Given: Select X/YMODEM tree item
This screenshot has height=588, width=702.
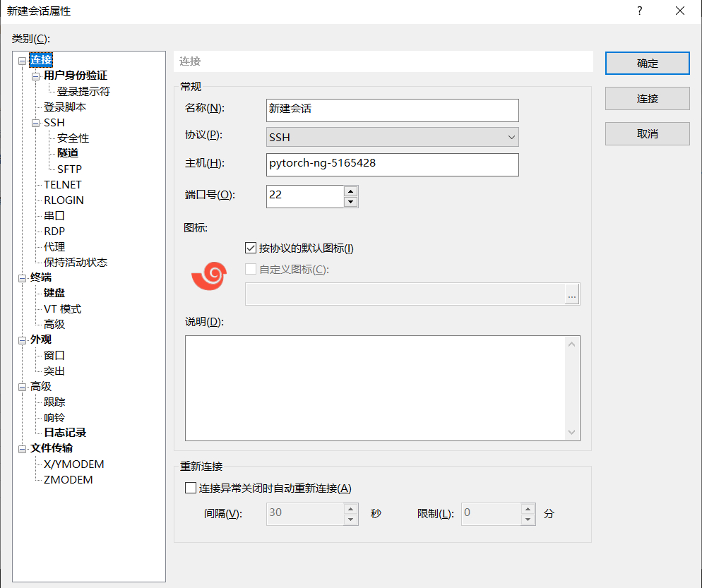Looking at the screenshot, I should pos(74,464).
